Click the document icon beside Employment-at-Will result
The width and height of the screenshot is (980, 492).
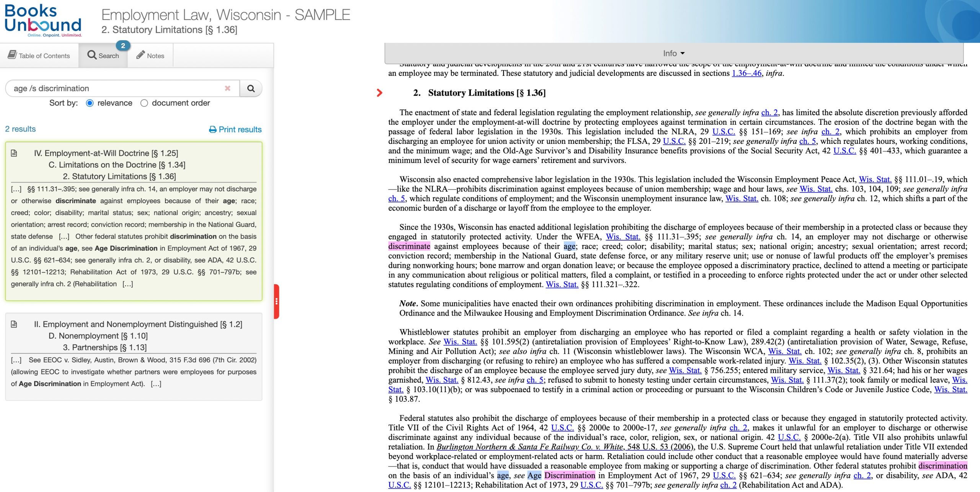pyautogui.click(x=14, y=153)
